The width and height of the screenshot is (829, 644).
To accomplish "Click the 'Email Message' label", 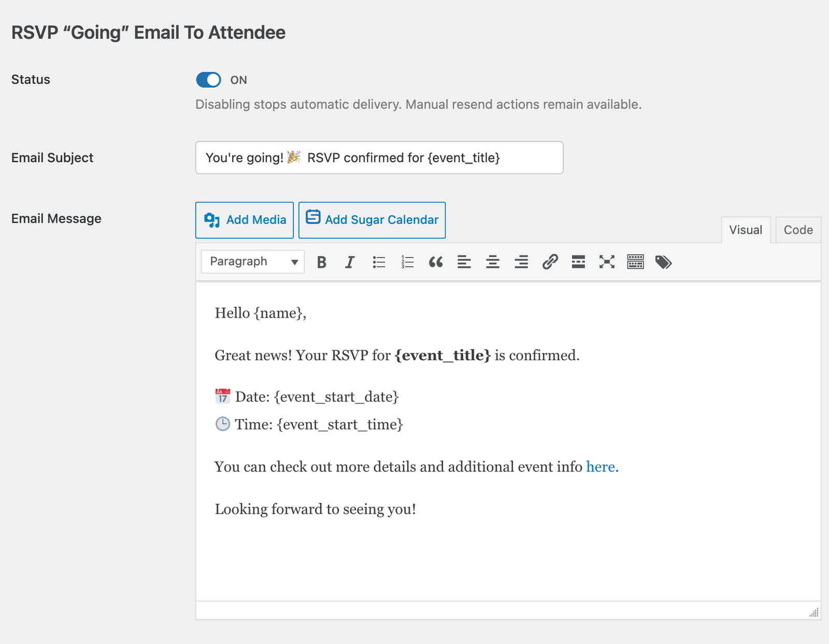I will click(56, 219).
